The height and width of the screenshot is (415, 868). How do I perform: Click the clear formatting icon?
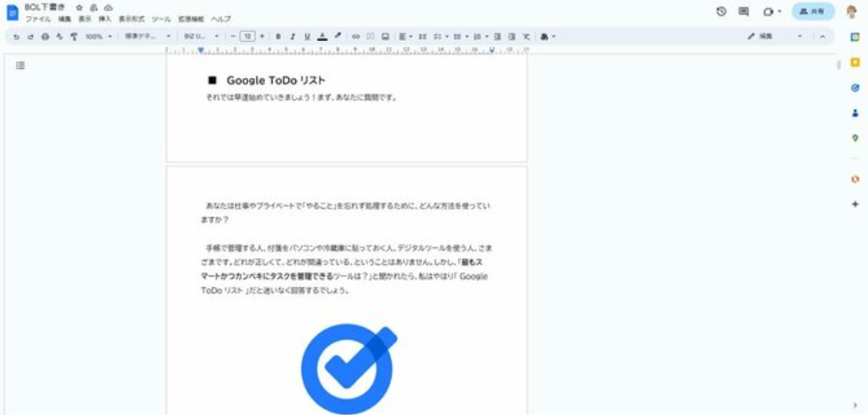[x=525, y=36]
